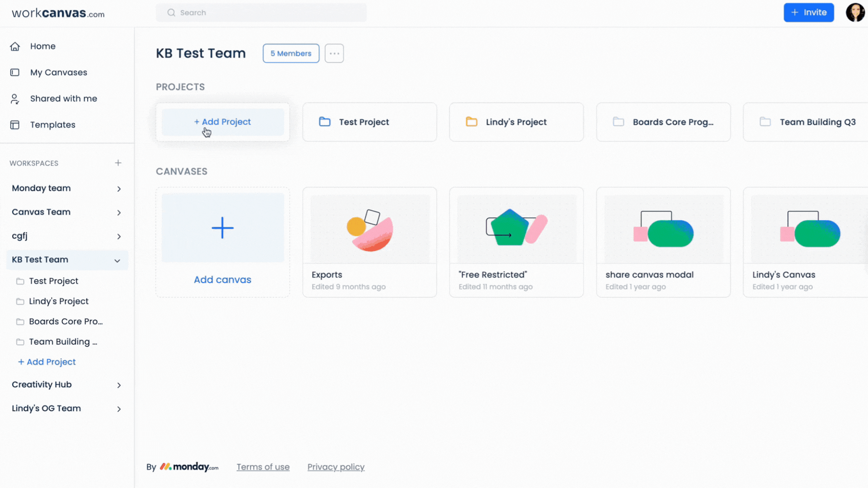Open the Terms of use link
This screenshot has height=488, width=868.
coord(263,467)
